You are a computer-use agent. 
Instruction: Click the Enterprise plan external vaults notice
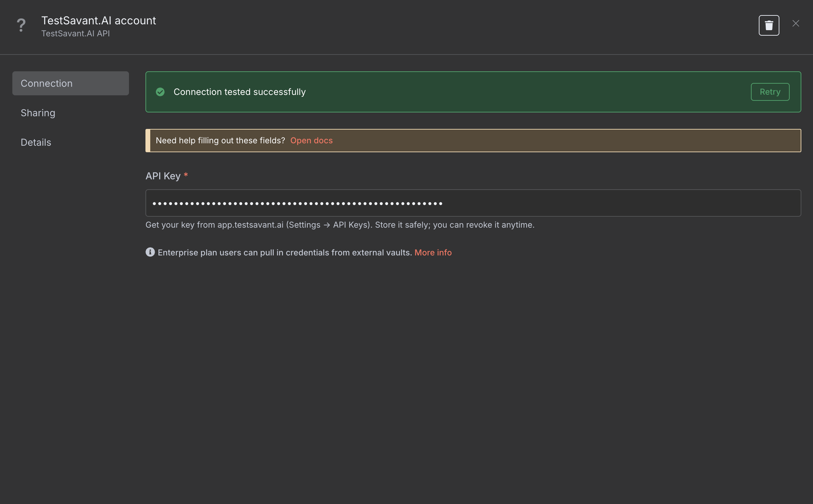pyautogui.click(x=284, y=253)
